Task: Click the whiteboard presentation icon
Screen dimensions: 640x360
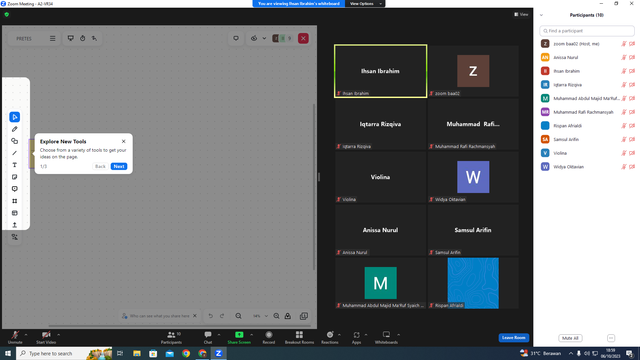Action: coord(71,38)
